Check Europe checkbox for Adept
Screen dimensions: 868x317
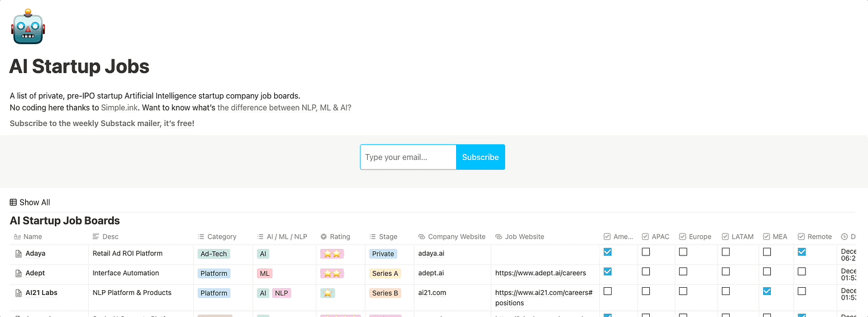tap(683, 272)
